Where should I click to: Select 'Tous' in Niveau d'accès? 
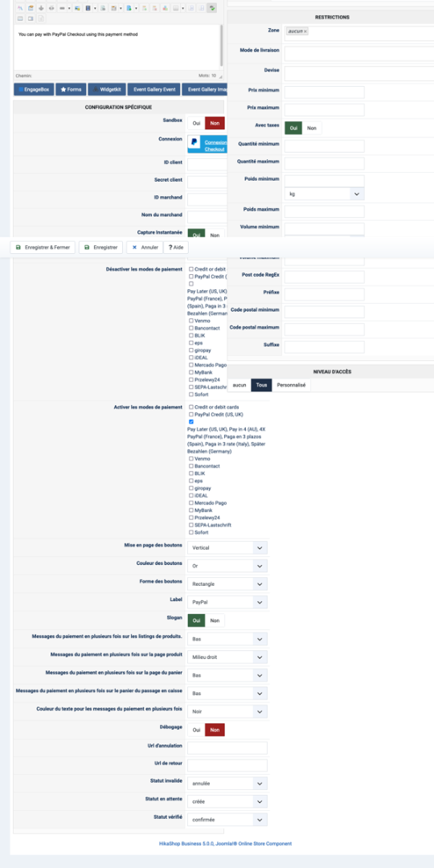[262, 385]
